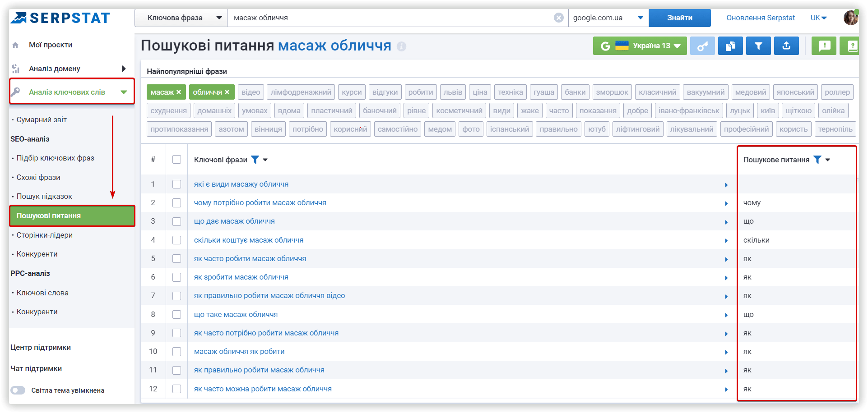
Task: Click magnifier icon of Аналіз ключових слів
Action: 15,92
